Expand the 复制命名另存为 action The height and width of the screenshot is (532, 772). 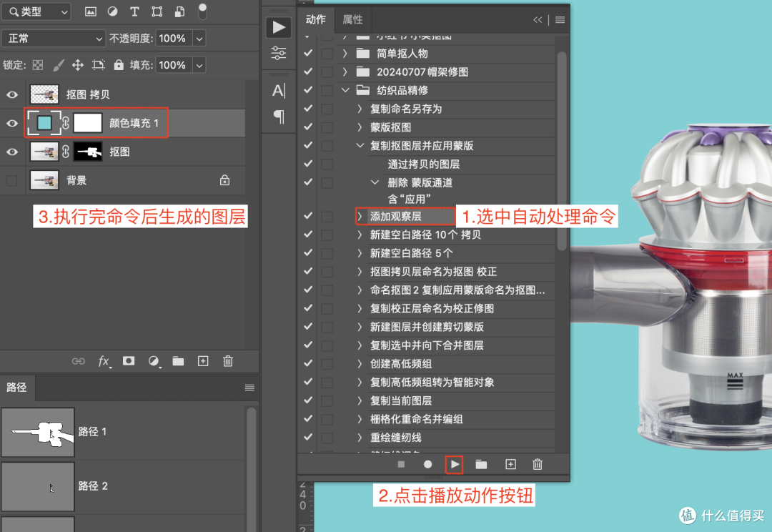coord(360,109)
